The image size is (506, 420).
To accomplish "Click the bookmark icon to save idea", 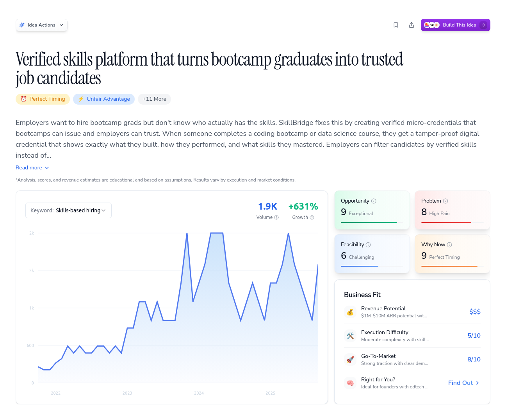I will point(396,25).
